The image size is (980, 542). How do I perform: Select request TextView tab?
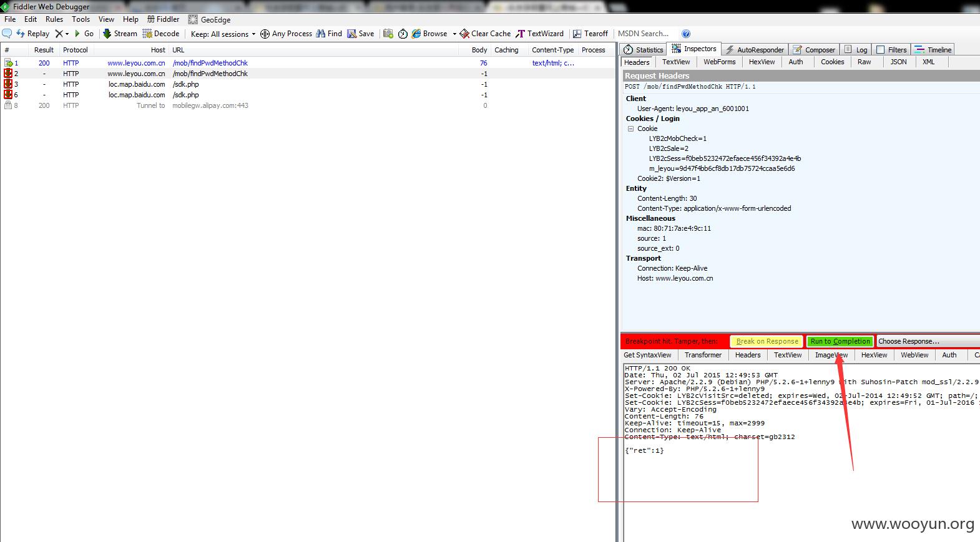(676, 62)
